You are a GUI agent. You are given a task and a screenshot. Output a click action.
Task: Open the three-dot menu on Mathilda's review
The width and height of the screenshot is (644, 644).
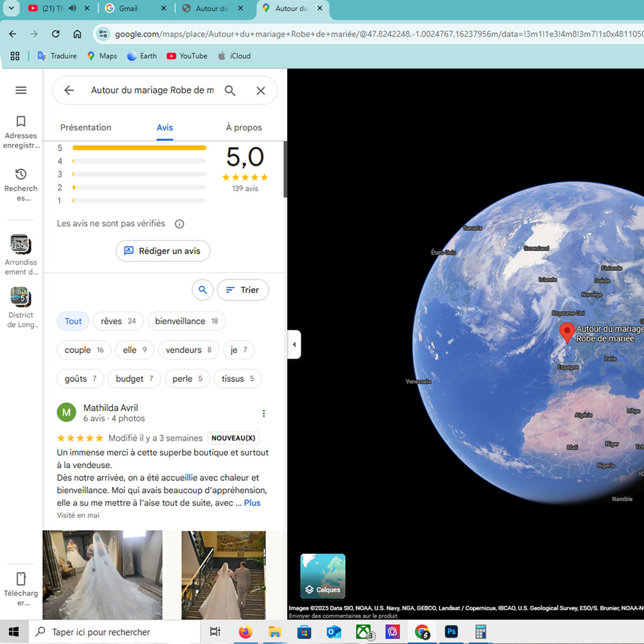click(264, 413)
